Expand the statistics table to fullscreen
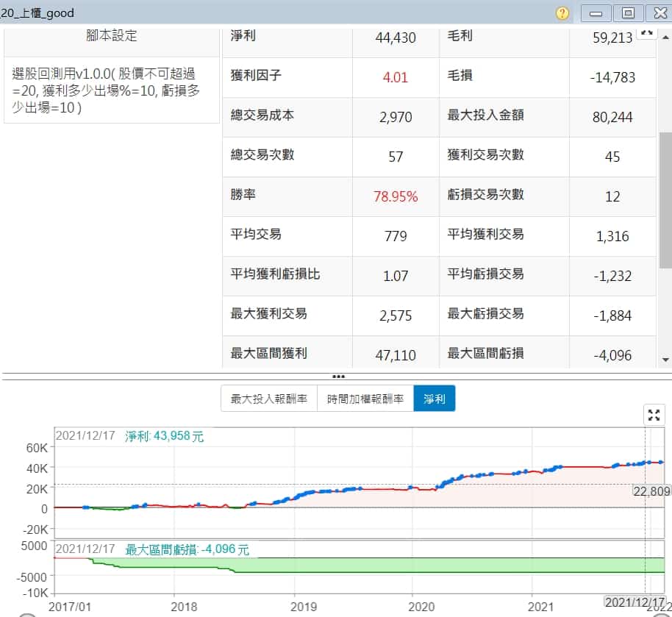Image resolution: width=672 pixels, height=617 pixels. tap(646, 33)
